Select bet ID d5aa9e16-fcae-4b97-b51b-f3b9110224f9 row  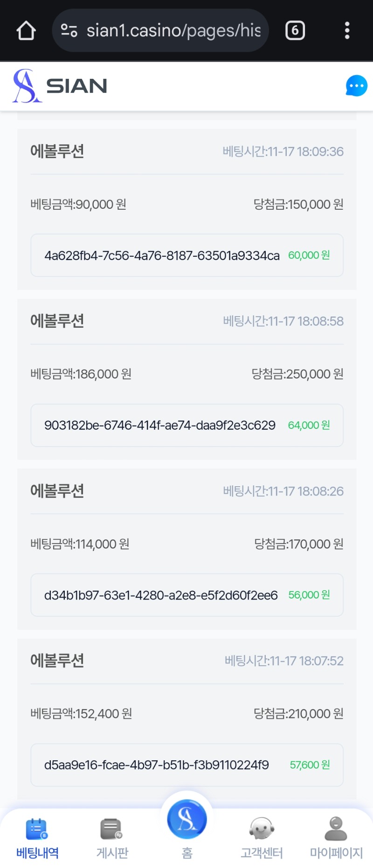187,765
